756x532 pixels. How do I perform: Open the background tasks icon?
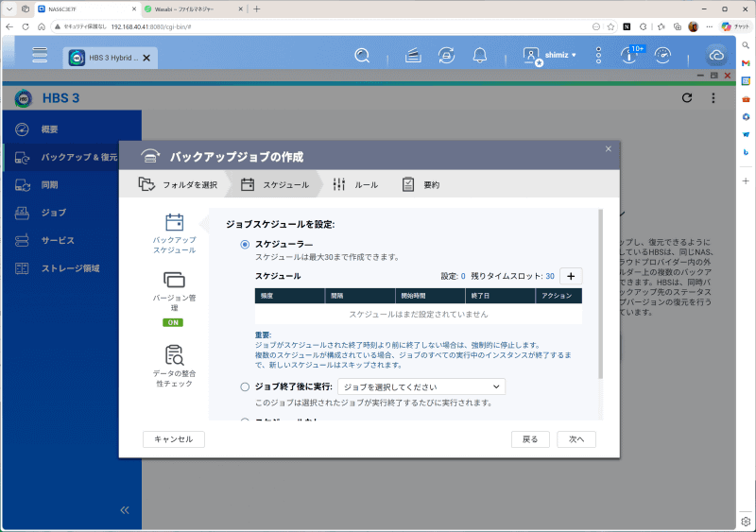(413, 56)
